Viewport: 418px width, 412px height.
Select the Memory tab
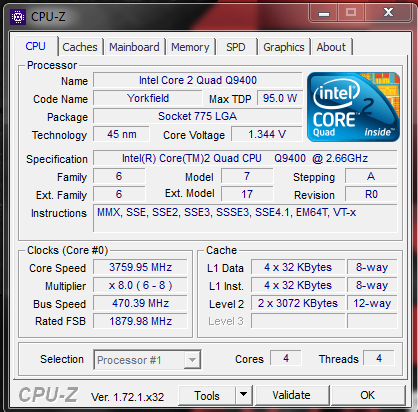(x=190, y=47)
